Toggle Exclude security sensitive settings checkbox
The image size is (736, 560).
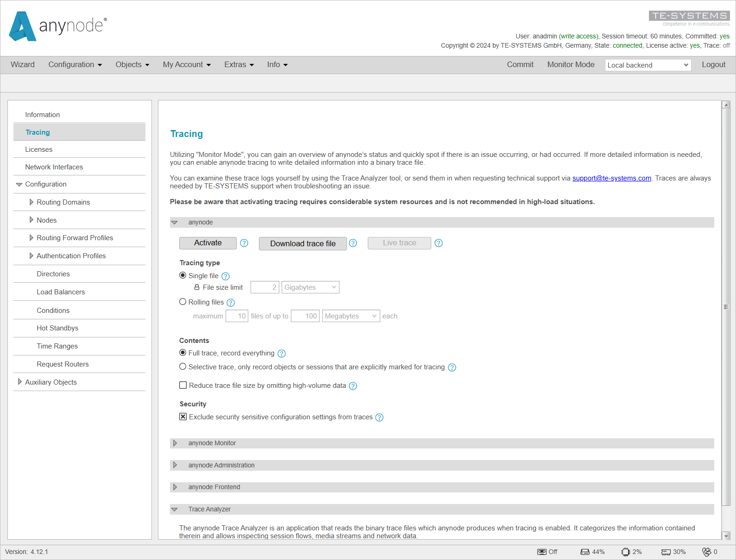183,417
